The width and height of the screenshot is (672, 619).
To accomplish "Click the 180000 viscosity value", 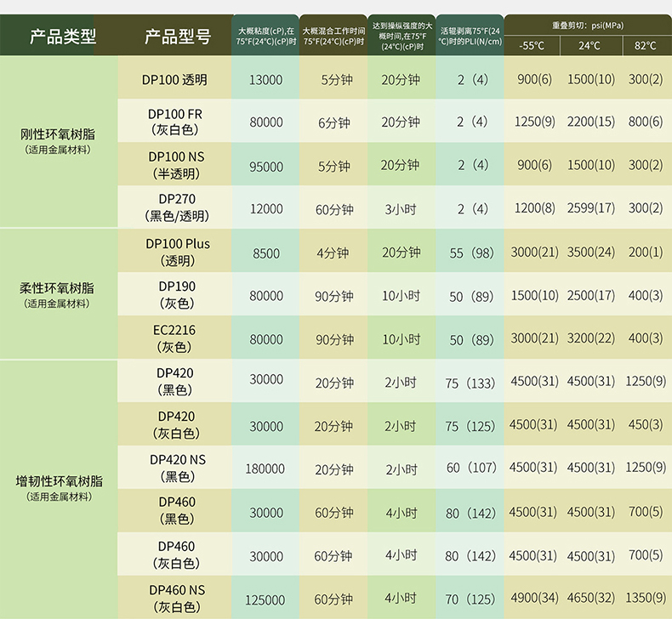I will pyautogui.click(x=265, y=469).
